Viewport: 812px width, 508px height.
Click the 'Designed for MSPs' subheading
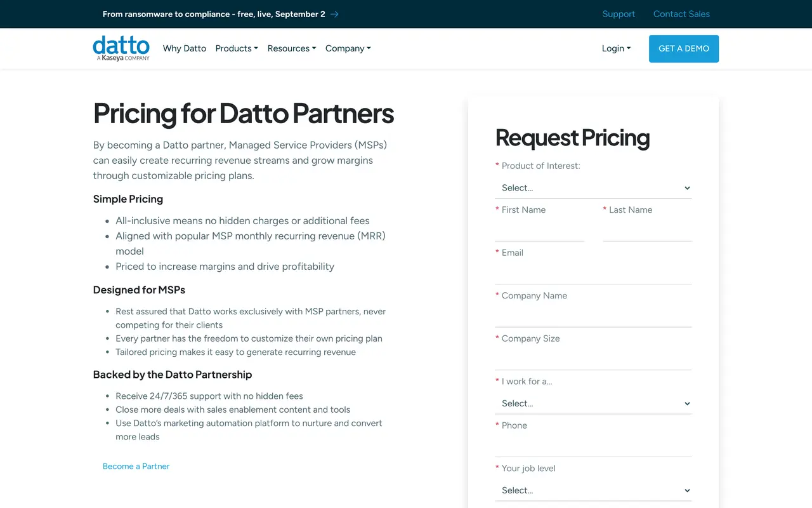139,290
